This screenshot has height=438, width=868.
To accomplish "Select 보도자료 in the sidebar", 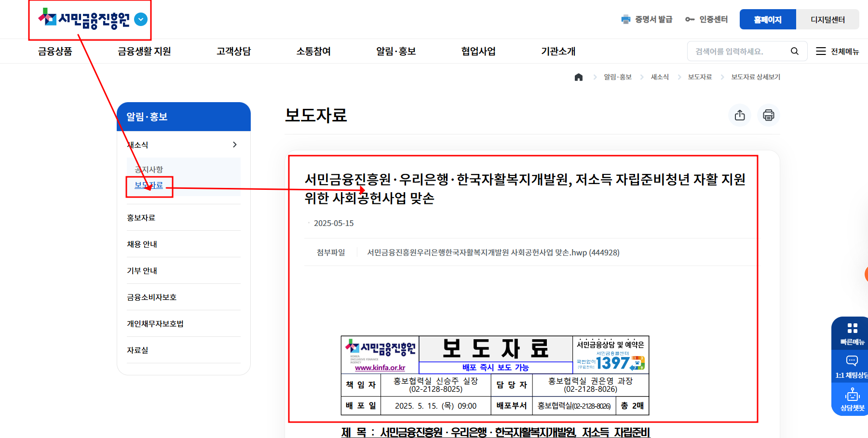I will click(x=149, y=185).
